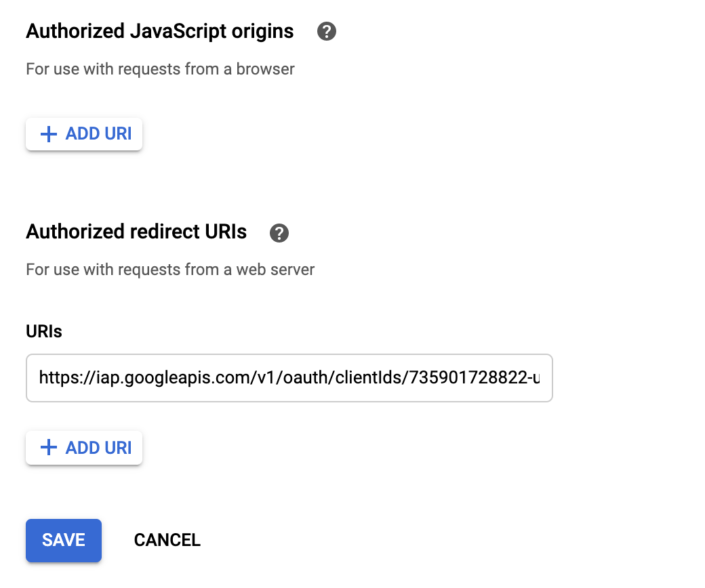The image size is (705, 588).
Task: Click ADD URI under Authorized JavaScript origins
Action: (x=84, y=134)
